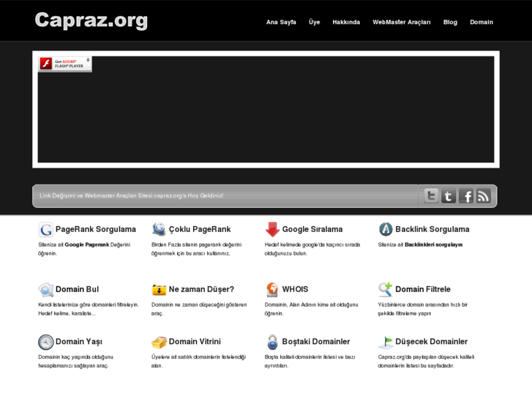Image resolution: width=532 pixels, height=399 pixels.
Task: Open the Domain Yaşı link
Action: 79,342
